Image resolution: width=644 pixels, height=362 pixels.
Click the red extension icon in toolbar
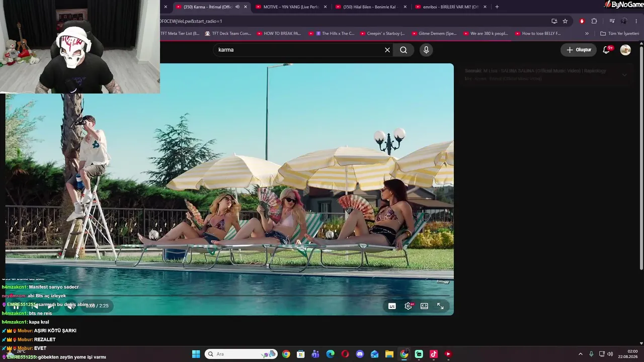(582, 21)
